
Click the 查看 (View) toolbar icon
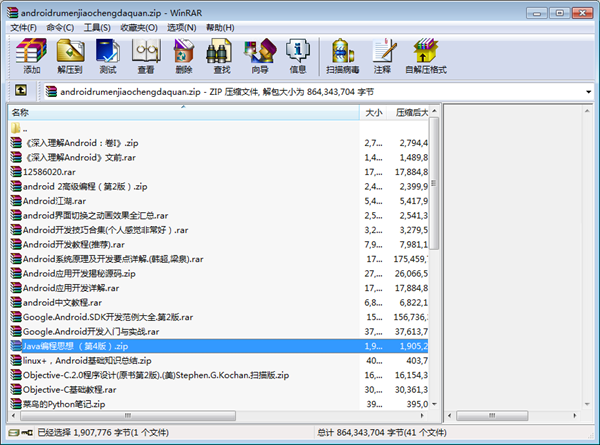(146, 50)
